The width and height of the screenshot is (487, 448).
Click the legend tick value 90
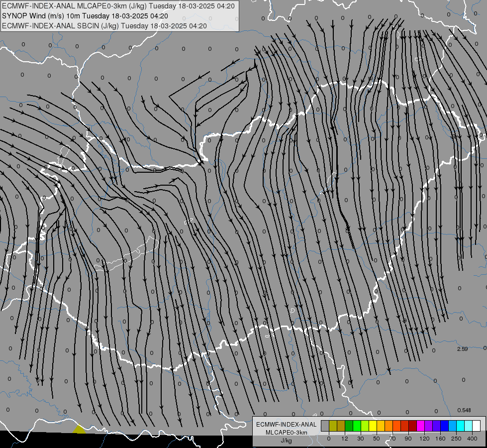tap(408, 439)
